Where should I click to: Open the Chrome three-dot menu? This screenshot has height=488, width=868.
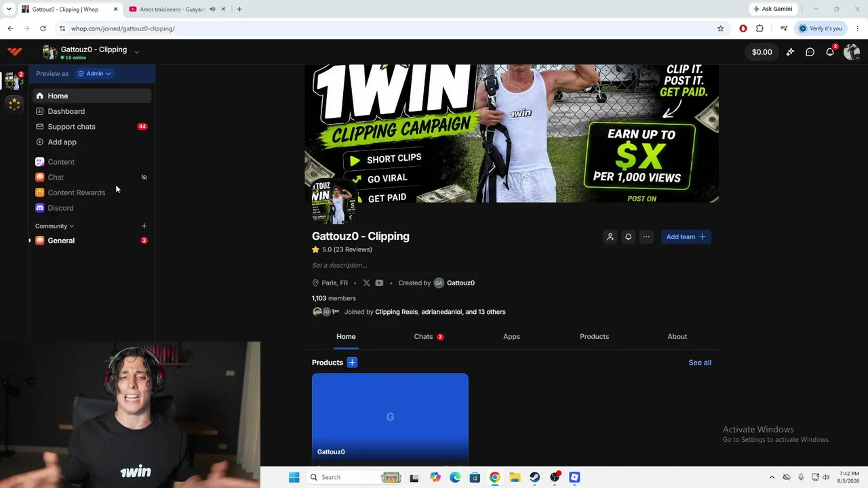point(858,28)
